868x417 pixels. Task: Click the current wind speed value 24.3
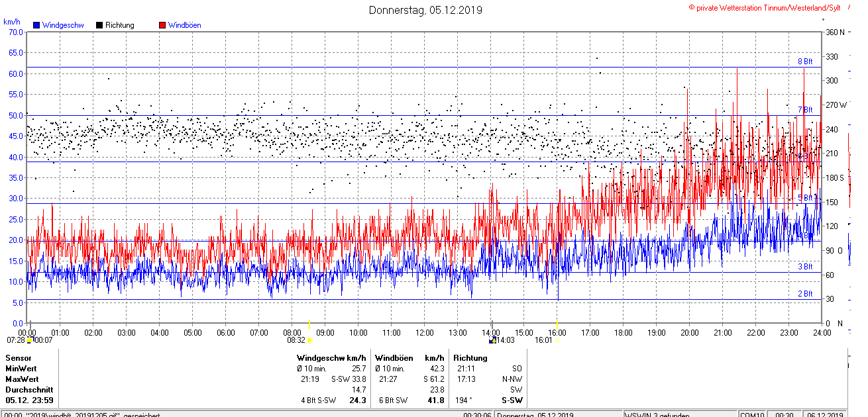(x=358, y=400)
